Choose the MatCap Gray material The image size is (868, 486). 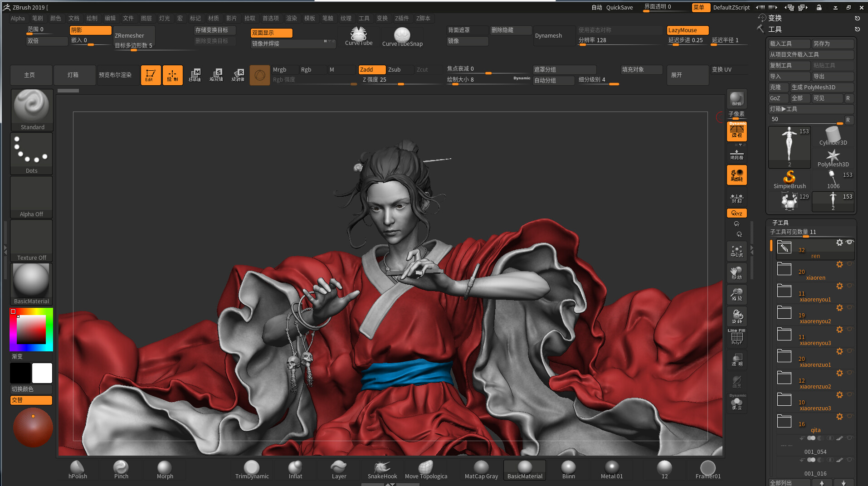(x=481, y=470)
